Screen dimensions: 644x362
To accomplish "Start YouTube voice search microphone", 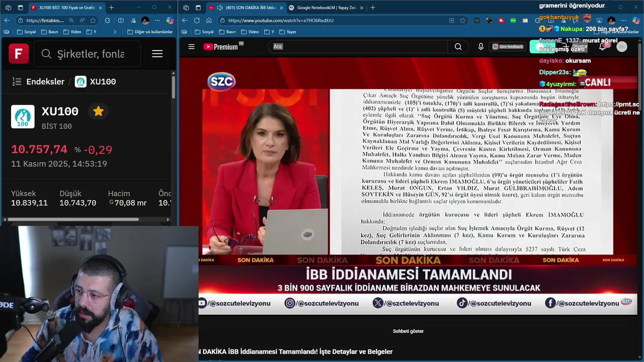I will (x=481, y=47).
